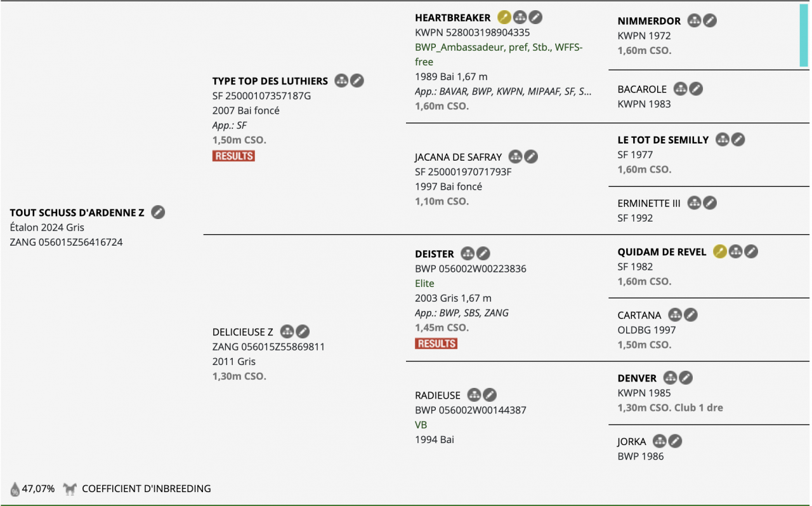Click the gold badge icon beside Heartbreaker
The height and width of the screenshot is (506, 812).
504,18
